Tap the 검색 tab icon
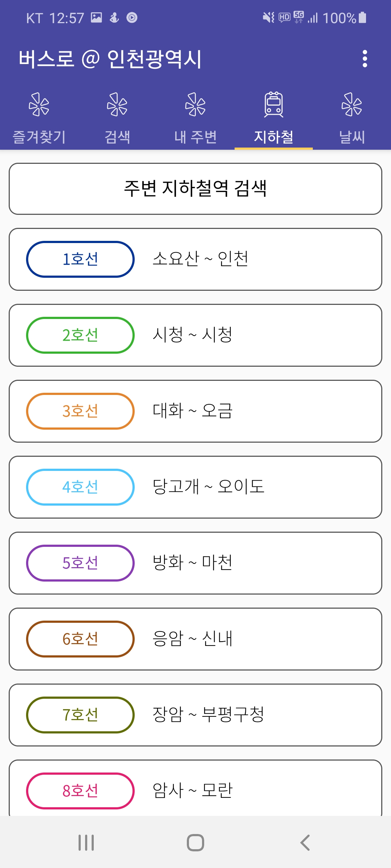The height and width of the screenshot is (868, 391). 117,105
